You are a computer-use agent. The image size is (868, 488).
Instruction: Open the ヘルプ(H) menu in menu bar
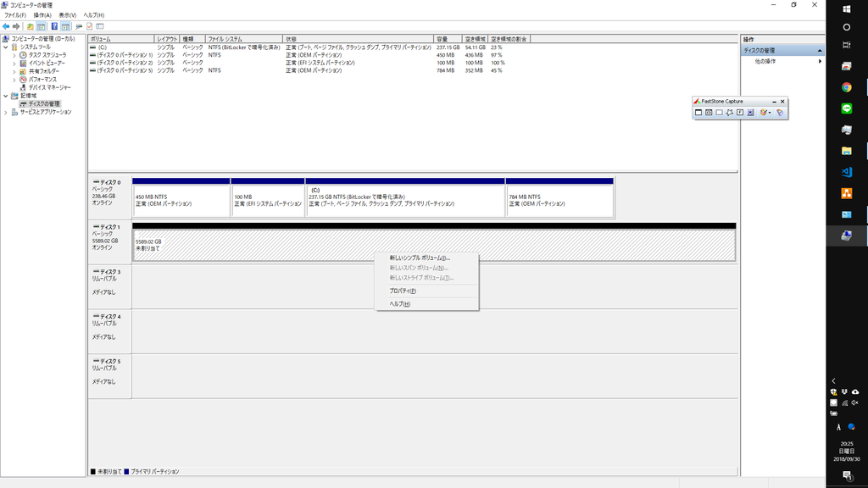tap(93, 15)
